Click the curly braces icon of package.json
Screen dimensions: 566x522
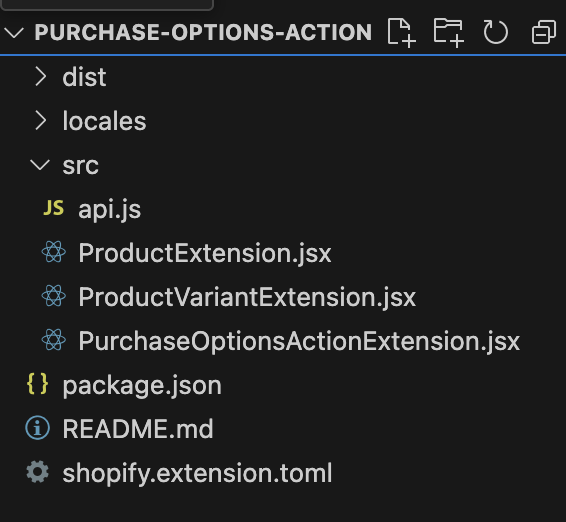pos(38,384)
